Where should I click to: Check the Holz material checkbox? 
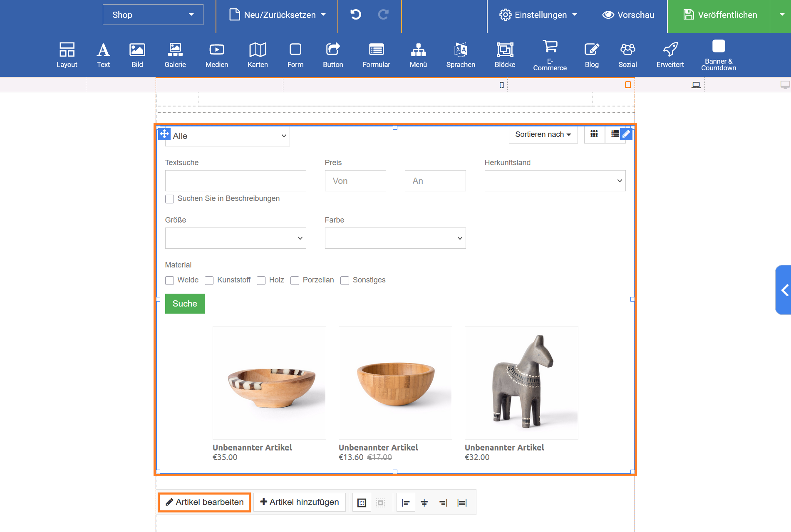tap(261, 281)
